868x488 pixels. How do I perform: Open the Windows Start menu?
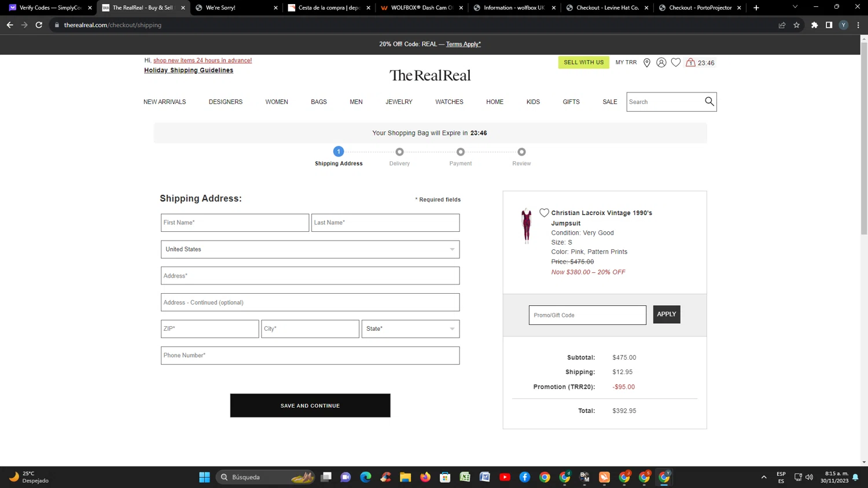(x=204, y=477)
